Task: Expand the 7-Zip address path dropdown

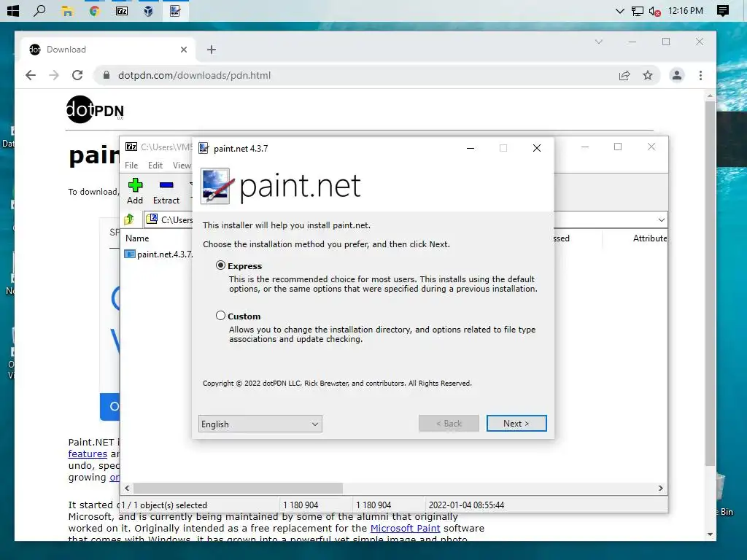Action: tap(661, 220)
